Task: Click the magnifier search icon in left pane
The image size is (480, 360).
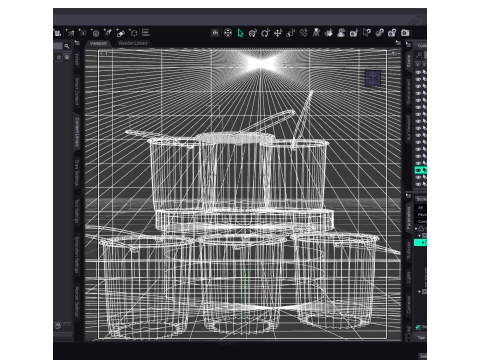Action: tap(67, 46)
